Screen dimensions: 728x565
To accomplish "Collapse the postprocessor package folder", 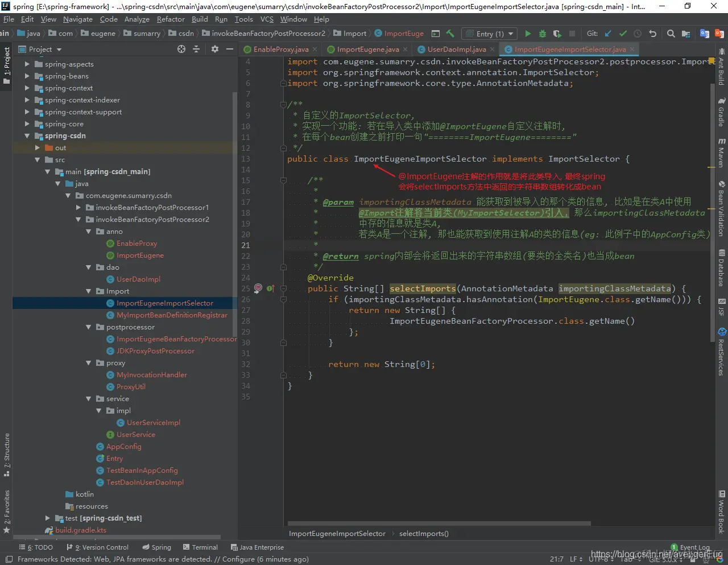I will click(88, 327).
